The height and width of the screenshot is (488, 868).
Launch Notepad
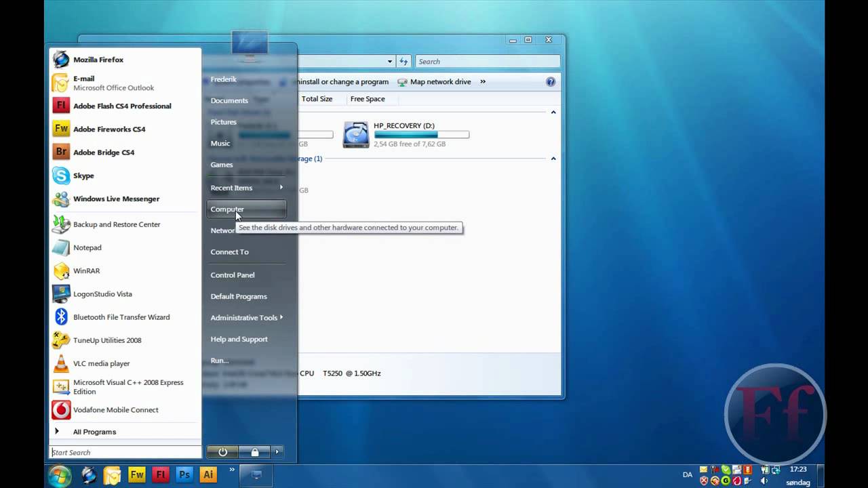click(125, 247)
